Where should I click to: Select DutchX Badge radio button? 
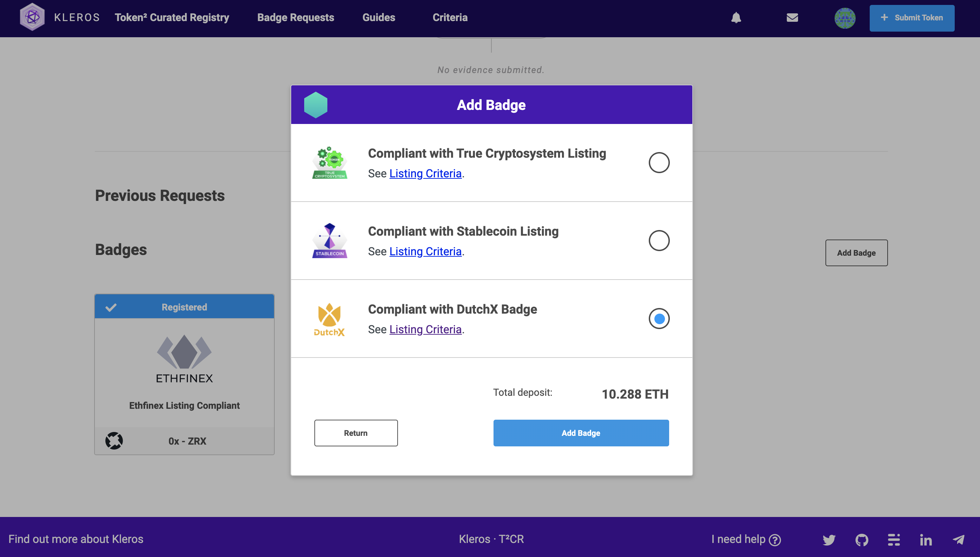coord(659,318)
